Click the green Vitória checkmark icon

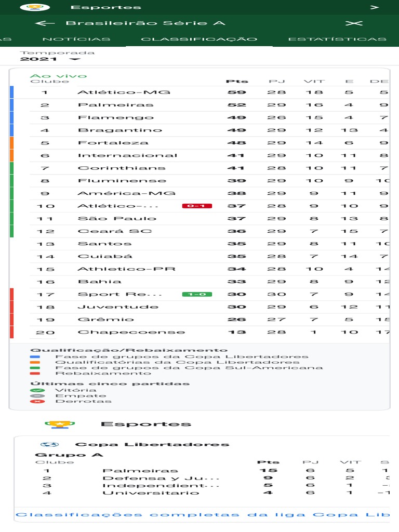tap(37, 390)
